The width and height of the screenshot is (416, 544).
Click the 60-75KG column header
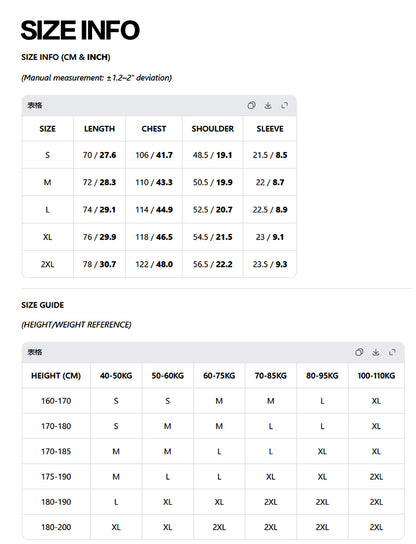(x=219, y=376)
